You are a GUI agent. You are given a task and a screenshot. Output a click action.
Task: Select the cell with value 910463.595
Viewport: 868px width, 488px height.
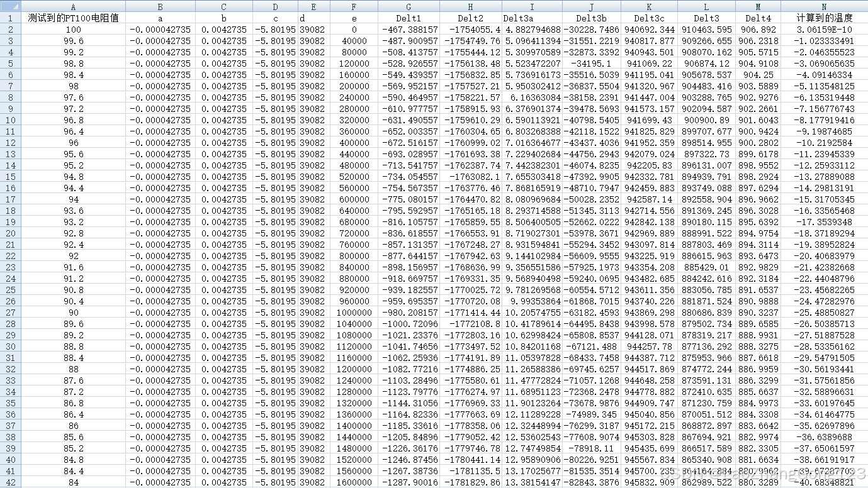click(706, 30)
